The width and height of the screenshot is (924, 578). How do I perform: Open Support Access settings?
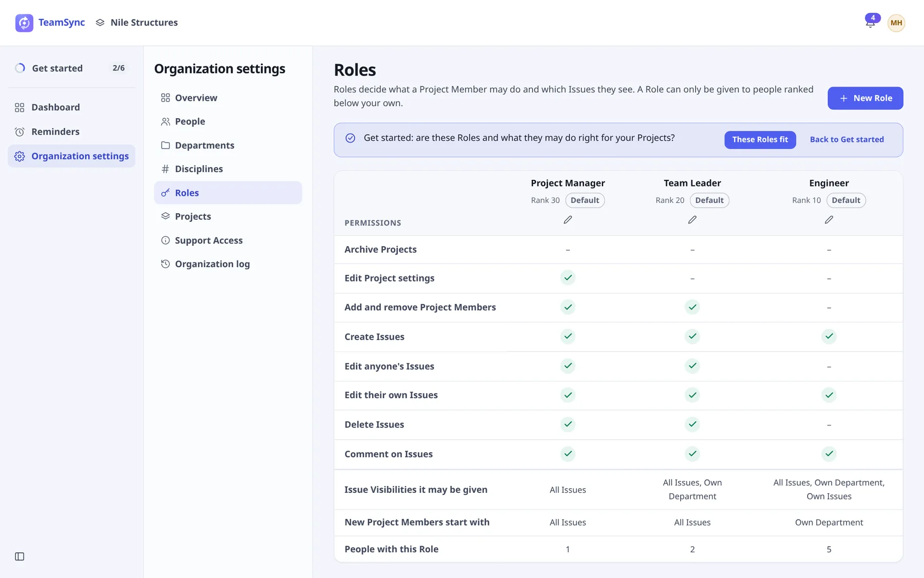pyautogui.click(x=228, y=240)
